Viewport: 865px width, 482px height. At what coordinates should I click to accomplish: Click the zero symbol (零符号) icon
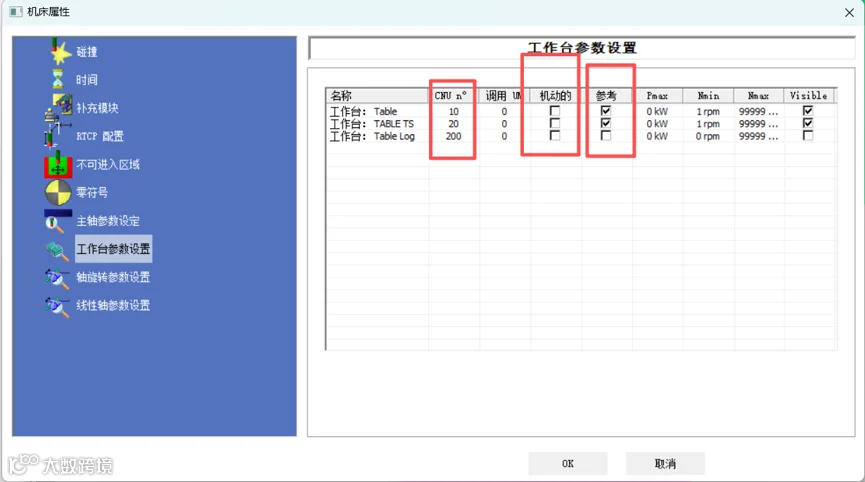point(58,192)
